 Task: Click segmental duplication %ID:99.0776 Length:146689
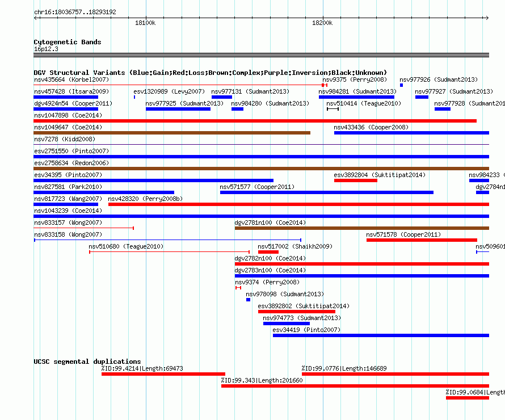click(x=395, y=374)
